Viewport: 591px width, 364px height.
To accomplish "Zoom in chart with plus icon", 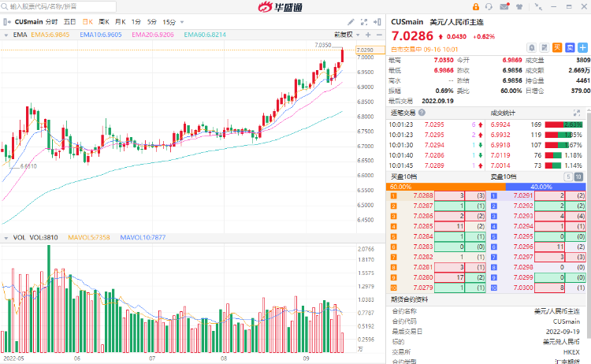I will click(x=368, y=35).
